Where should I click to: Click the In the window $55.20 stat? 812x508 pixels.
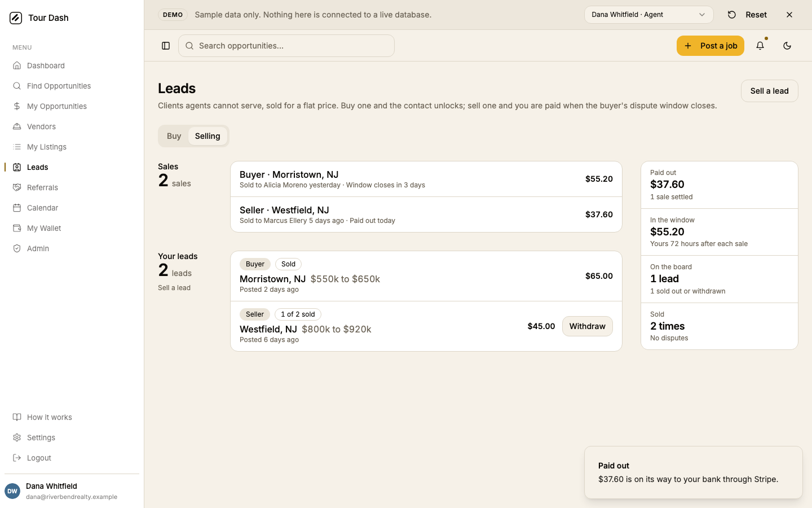720,232
